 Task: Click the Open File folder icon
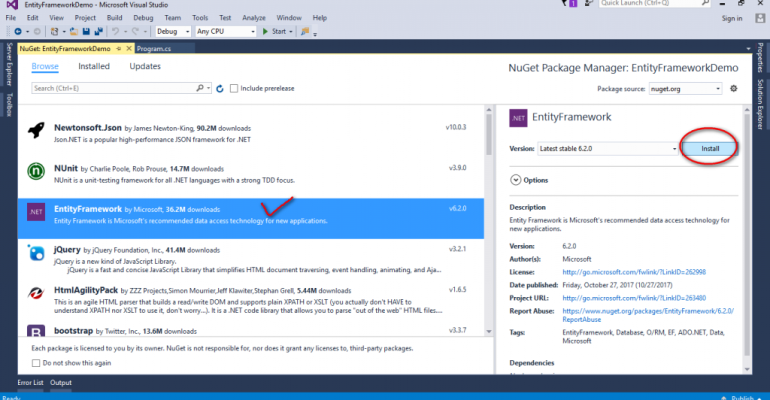[x=74, y=31]
